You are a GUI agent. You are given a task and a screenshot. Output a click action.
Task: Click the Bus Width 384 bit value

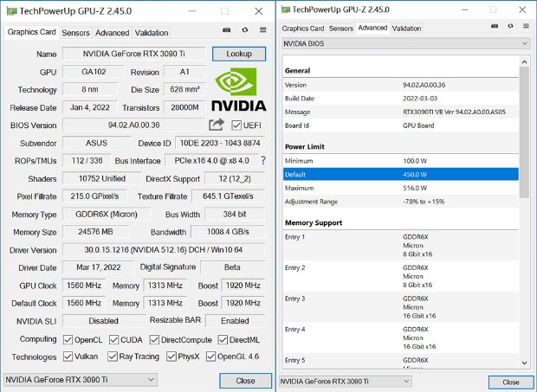click(235, 214)
